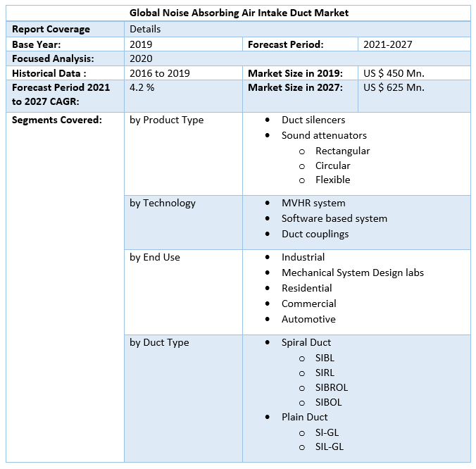
Task: Select the Historical Data value 2016 to 2019
Action: 159,73
